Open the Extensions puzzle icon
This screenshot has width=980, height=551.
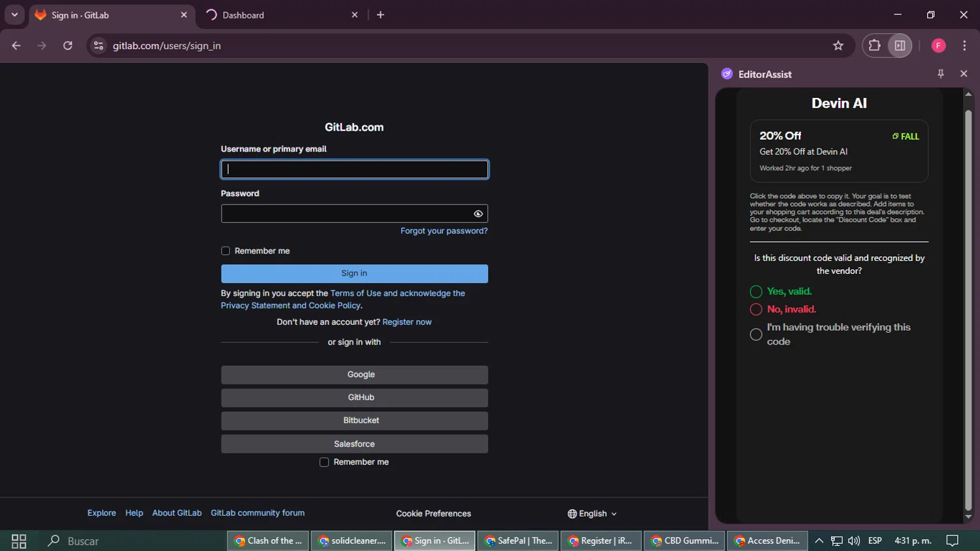coord(874,46)
